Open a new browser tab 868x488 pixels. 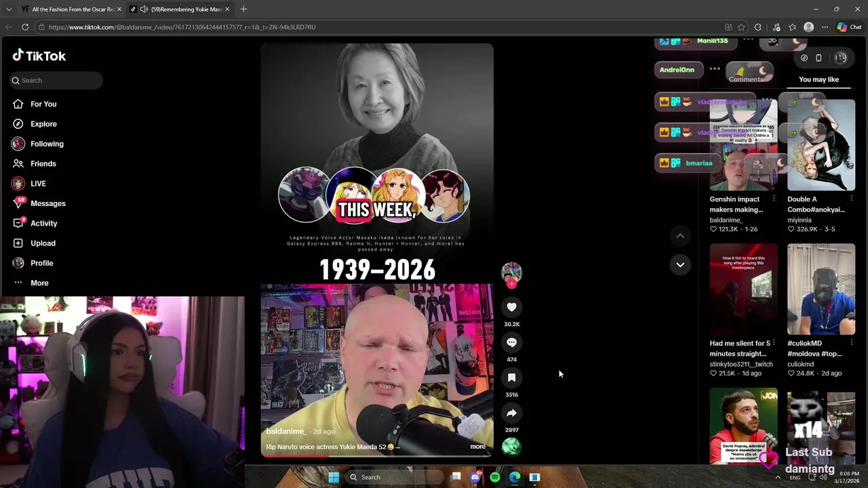[x=243, y=9]
